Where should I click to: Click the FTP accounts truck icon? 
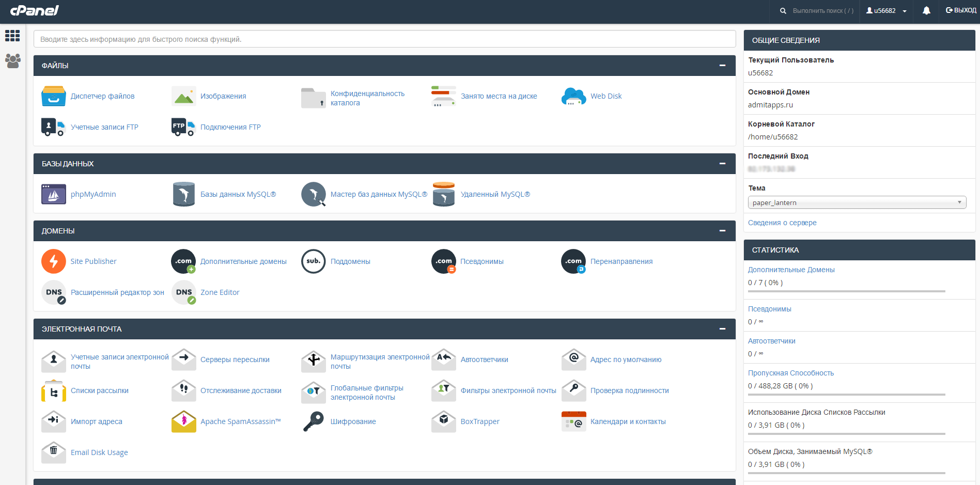coord(54,127)
